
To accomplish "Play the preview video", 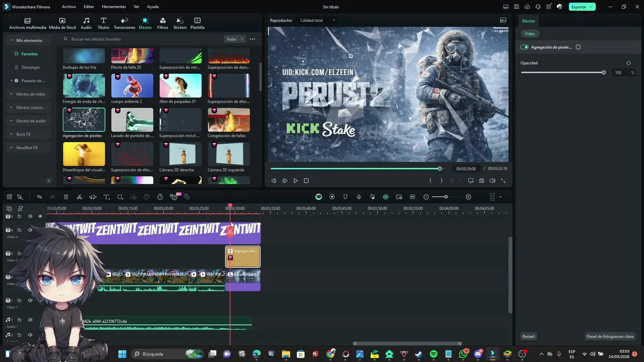I will point(295,180).
